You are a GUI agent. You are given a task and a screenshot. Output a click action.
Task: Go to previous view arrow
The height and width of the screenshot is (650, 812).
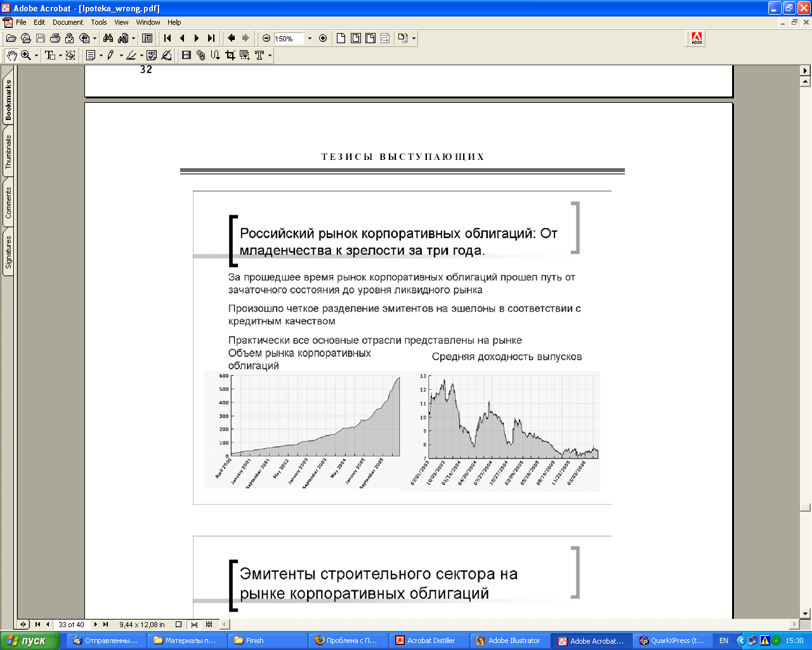(x=232, y=38)
